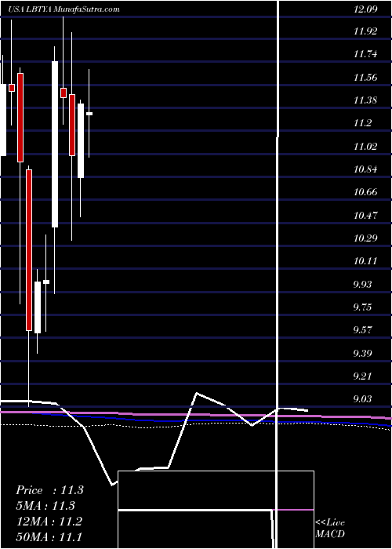392x549 pixels.
Task: Click the '5MA : 11.3' readout
Action: click(45, 506)
